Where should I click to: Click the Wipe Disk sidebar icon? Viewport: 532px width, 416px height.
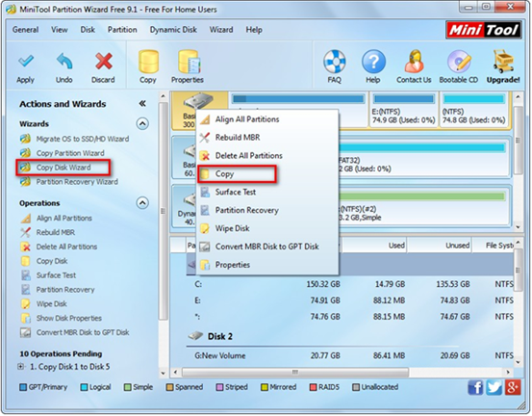click(x=25, y=303)
